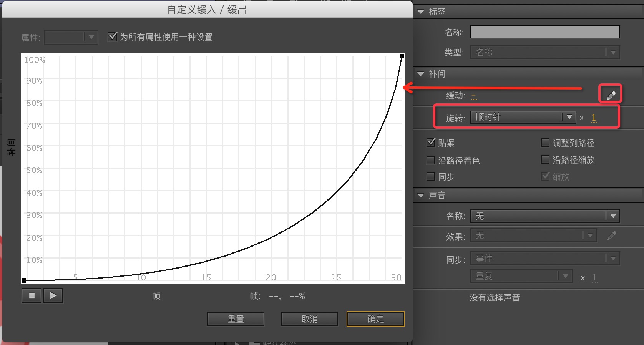Viewport: 644px width, 345px height.
Task: Enable the 调整到路径 checkbox
Action: click(545, 143)
